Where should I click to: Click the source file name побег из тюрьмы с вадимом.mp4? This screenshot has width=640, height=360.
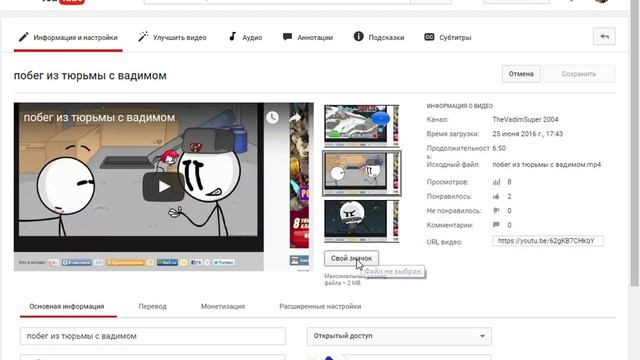547,164
